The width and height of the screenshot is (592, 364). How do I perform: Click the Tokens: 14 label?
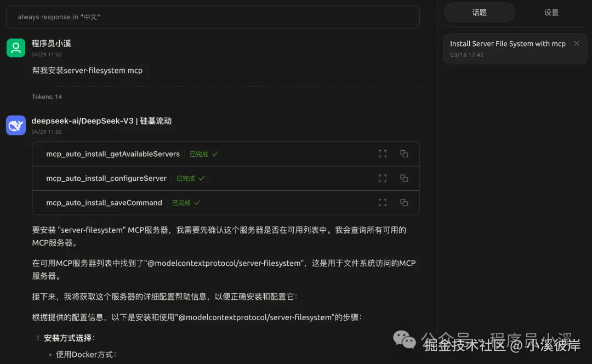coord(47,96)
